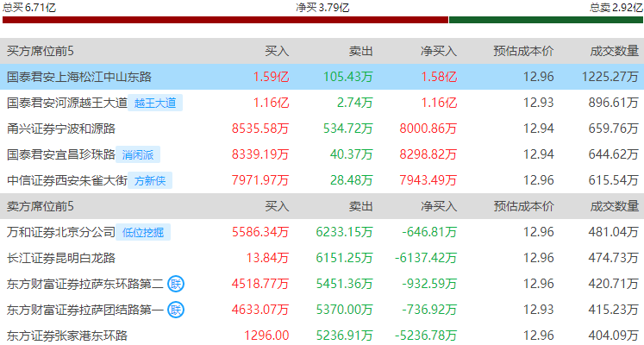Click the 5370.00万 sell value
Viewport: 644px width, 345px height.
344,310
